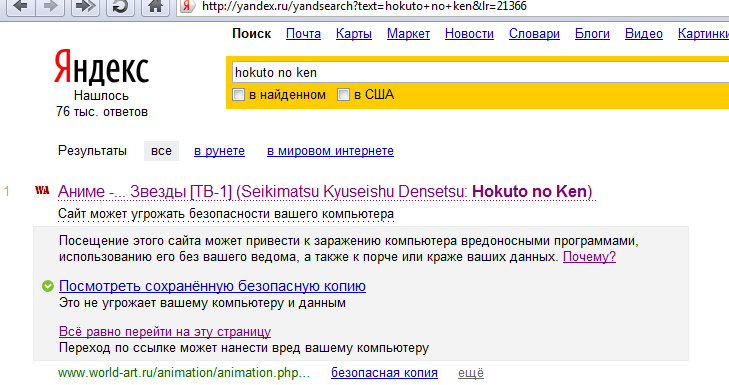Open the Видео service link
The height and width of the screenshot is (385, 729).
point(643,34)
